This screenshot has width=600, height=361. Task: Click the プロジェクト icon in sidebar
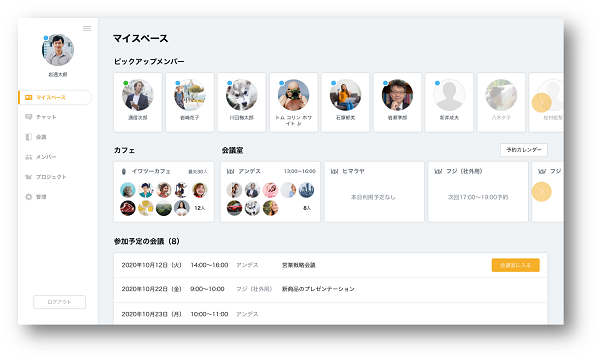29,177
